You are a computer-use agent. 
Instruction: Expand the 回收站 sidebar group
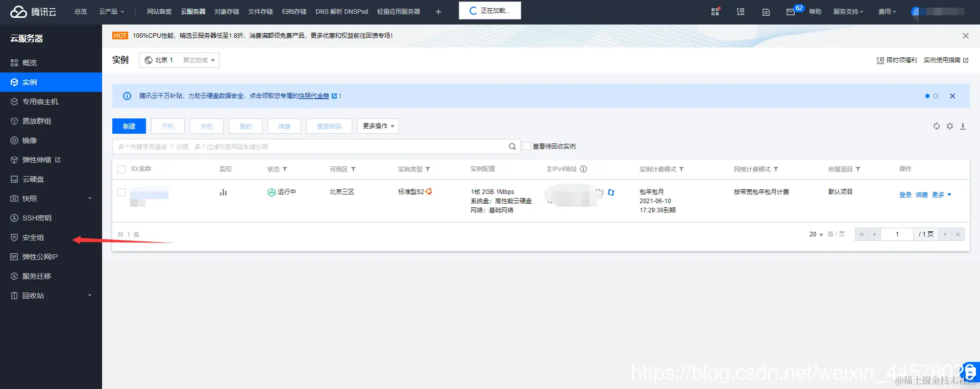click(51, 296)
